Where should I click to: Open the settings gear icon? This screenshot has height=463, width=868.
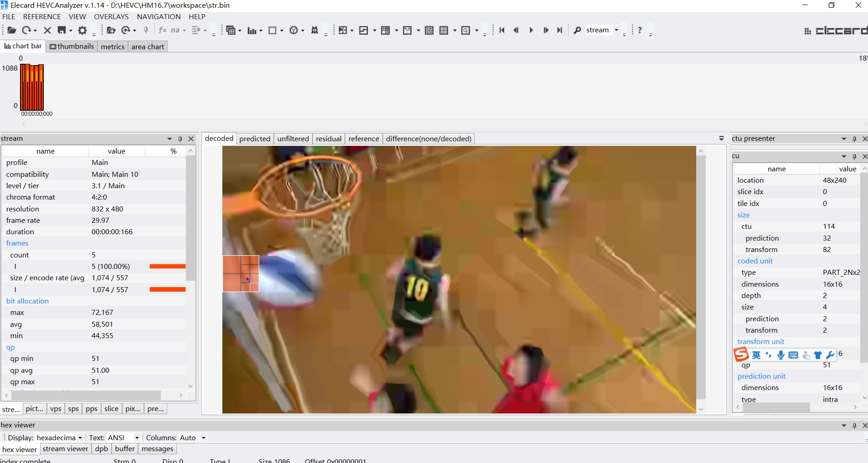click(x=82, y=30)
